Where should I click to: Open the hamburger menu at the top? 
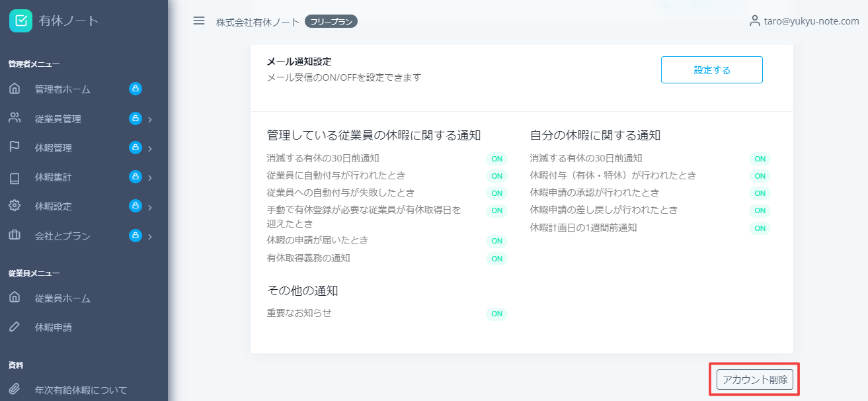click(x=198, y=21)
